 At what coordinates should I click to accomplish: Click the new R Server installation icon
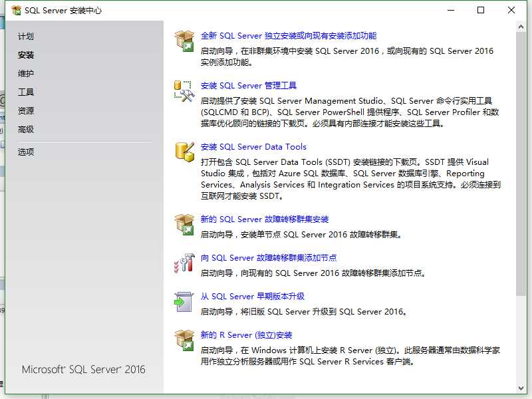[184, 340]
